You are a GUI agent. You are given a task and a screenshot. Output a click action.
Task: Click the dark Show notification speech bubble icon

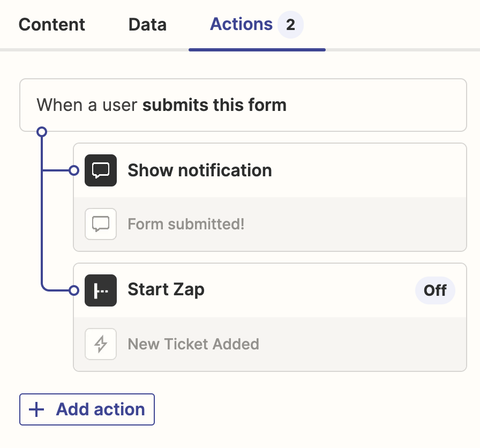(101, 170)
